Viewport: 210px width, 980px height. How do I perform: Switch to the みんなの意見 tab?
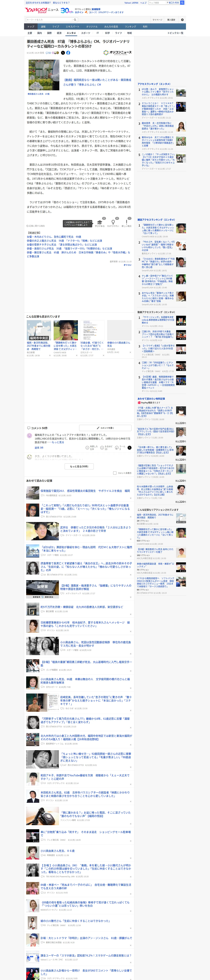[111, 27]
